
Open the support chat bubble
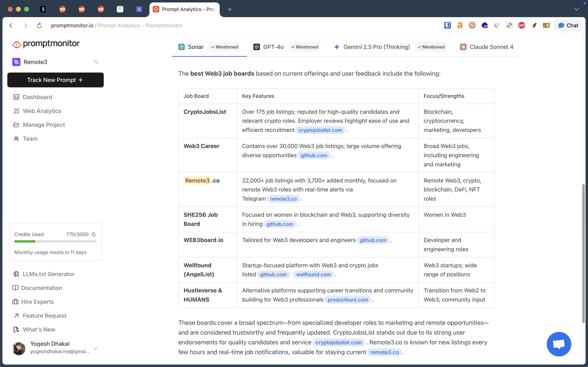pos(559,344)
